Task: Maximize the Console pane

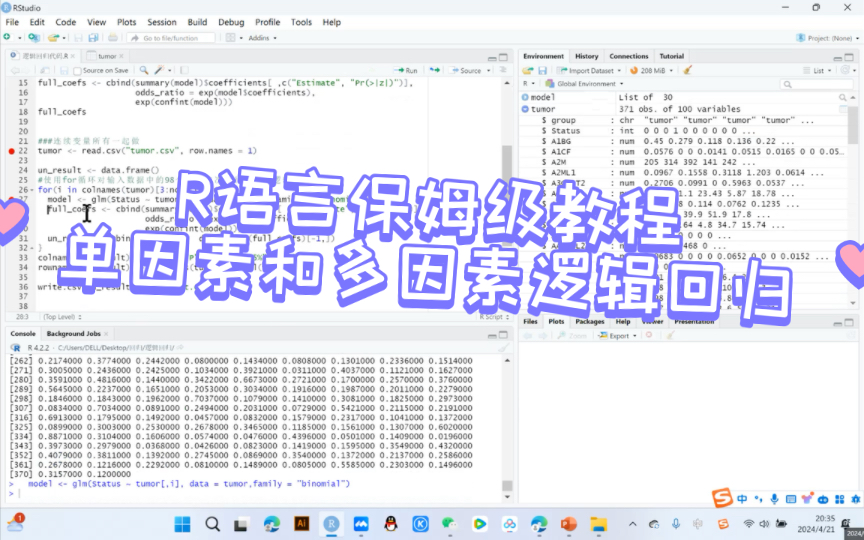Action: pyautogui.click(x=503, y=334)
